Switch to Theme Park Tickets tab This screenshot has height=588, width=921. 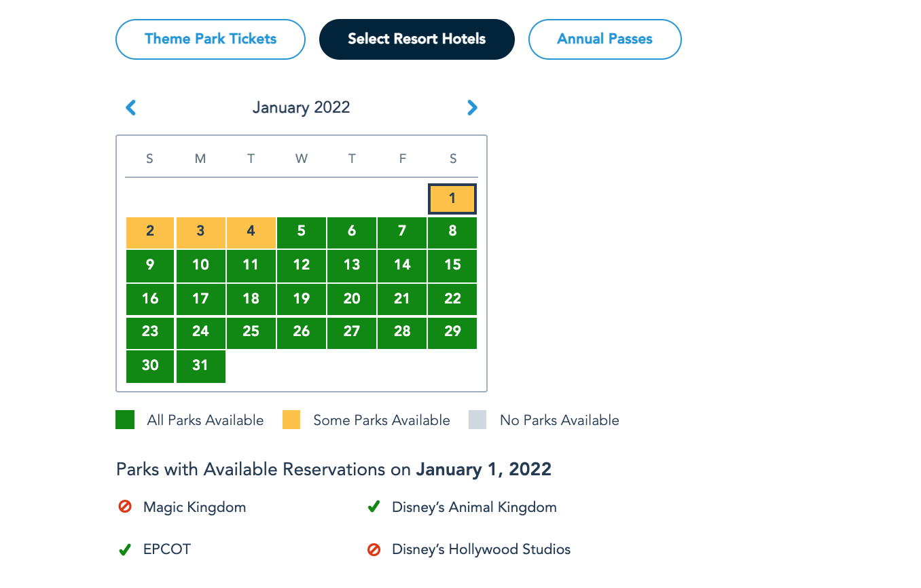[211, 39]
